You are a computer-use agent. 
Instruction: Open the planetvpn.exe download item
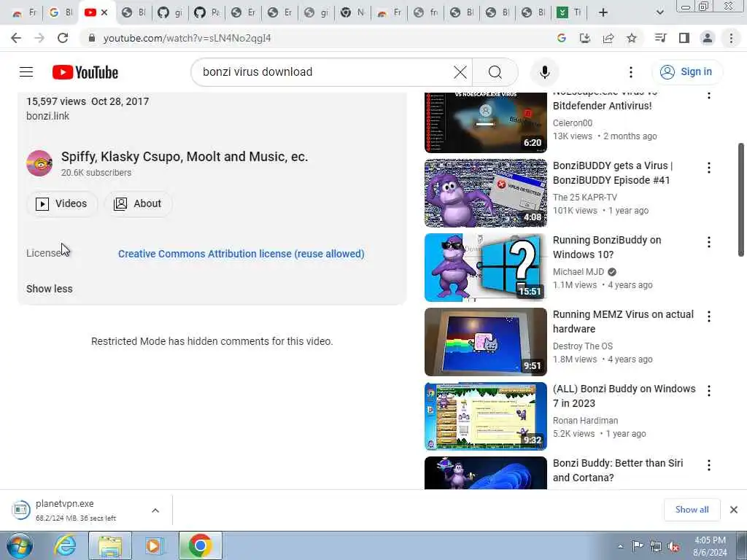[76, 510]
